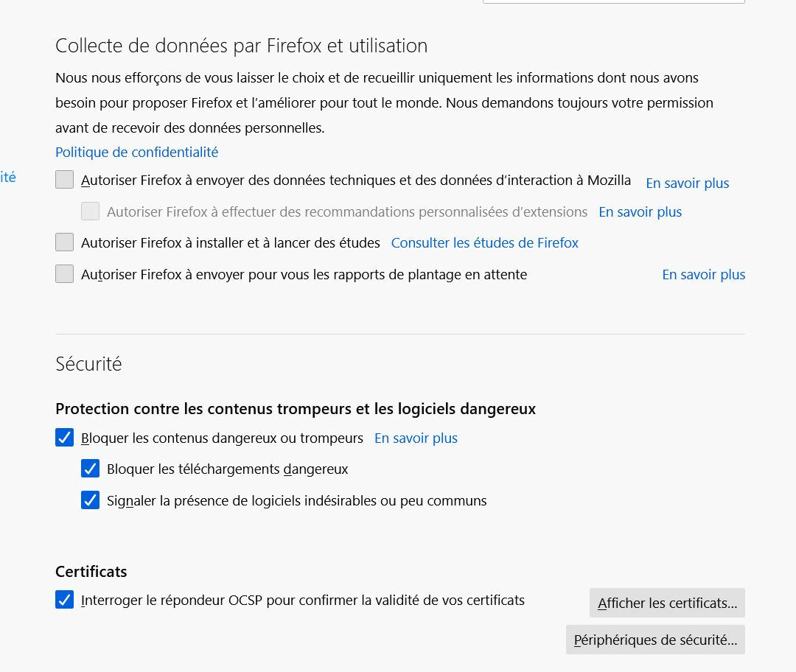Select the partially visible privacy sidebar item
The height and width of the screenshot is (672, 796).
pos(7,177)
